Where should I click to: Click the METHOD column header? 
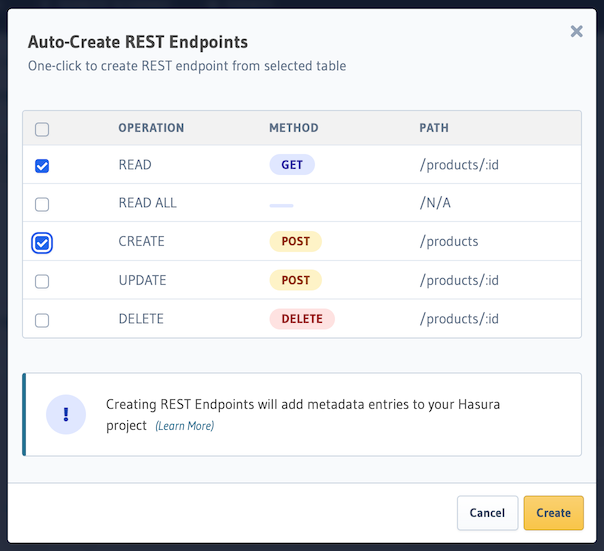[294, 128]
